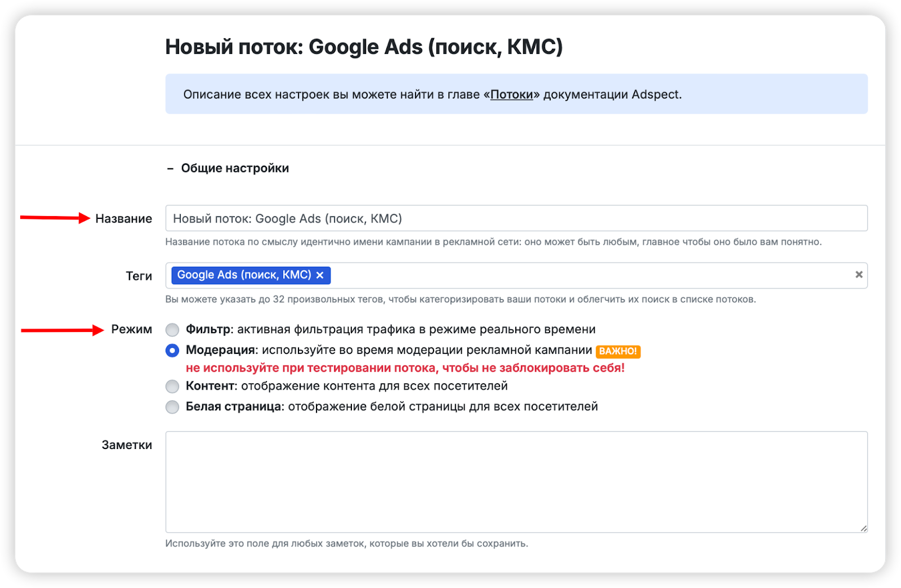Click the ВАЖНО! orange badge

point(618,351)
